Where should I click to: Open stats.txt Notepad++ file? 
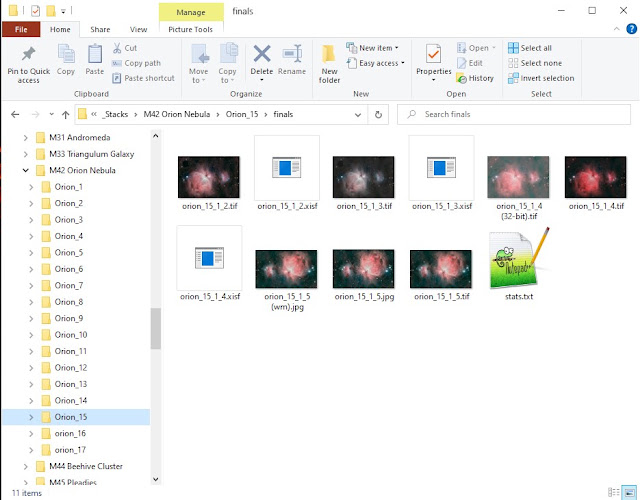pyautogui.click(x=519, y=264)
